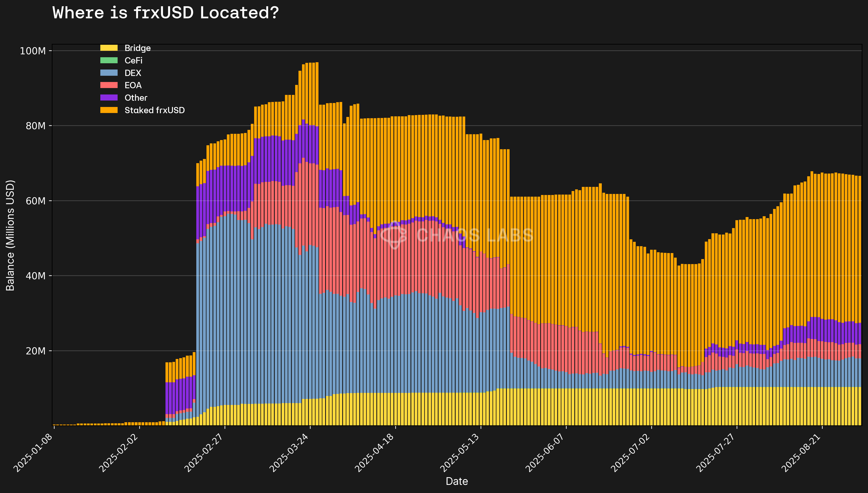Image resolution: width=868 pixels, height=493 pixels.
Task: Click the Bridge legend label text
Action: (x=138, y=48)
